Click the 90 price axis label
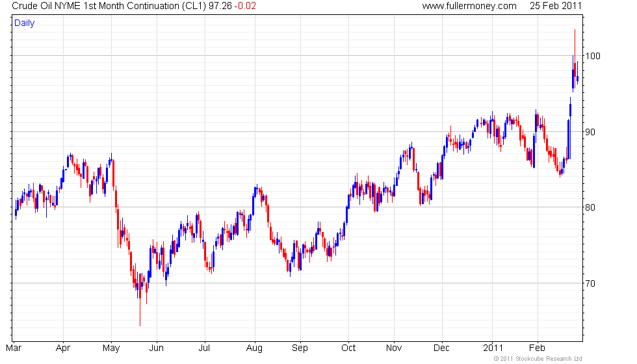Viewport: 637px width, 364px height. [x=590, y=132]
